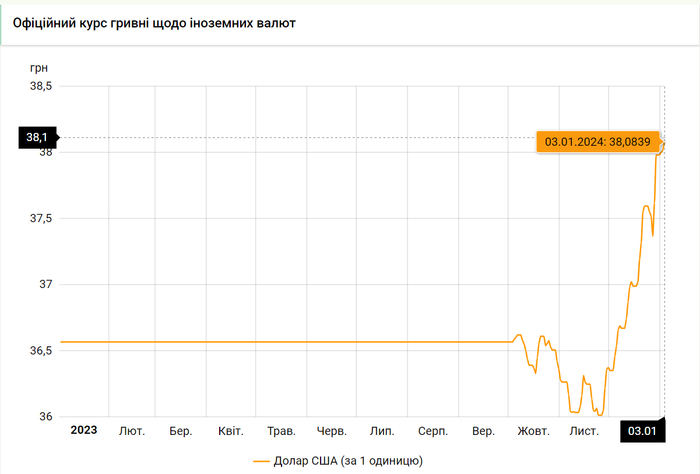Select the Квіт. month axis label

pyautogui.click(x=231, y=431)
